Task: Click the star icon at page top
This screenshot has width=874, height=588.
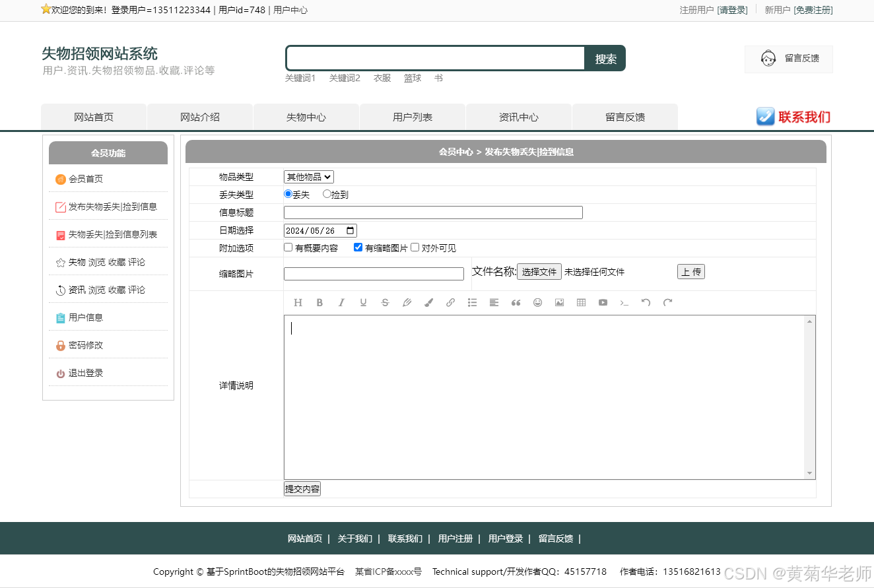Action: [x=46, y=9]
